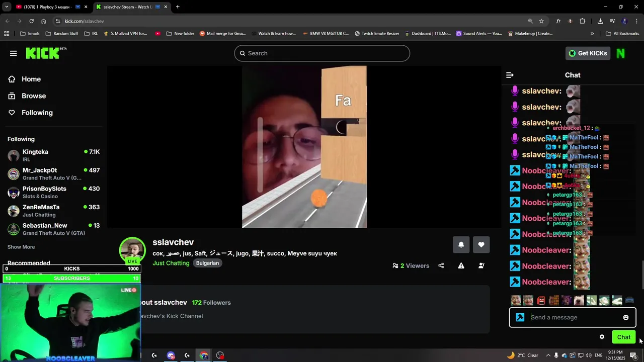
Task: Open chat settings gear
Action: 602,337
